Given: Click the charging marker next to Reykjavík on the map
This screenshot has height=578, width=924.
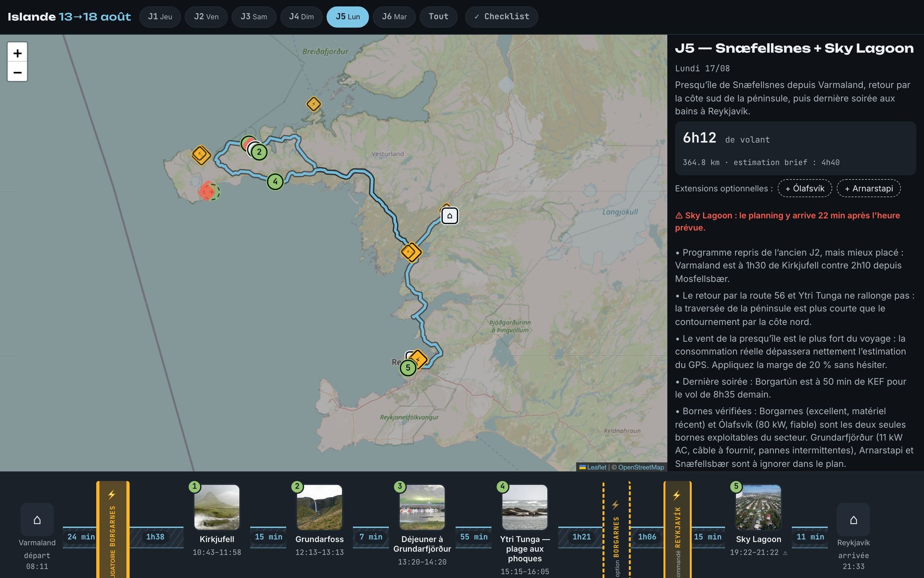Looking at the screenshot, I should coord(418,359).
